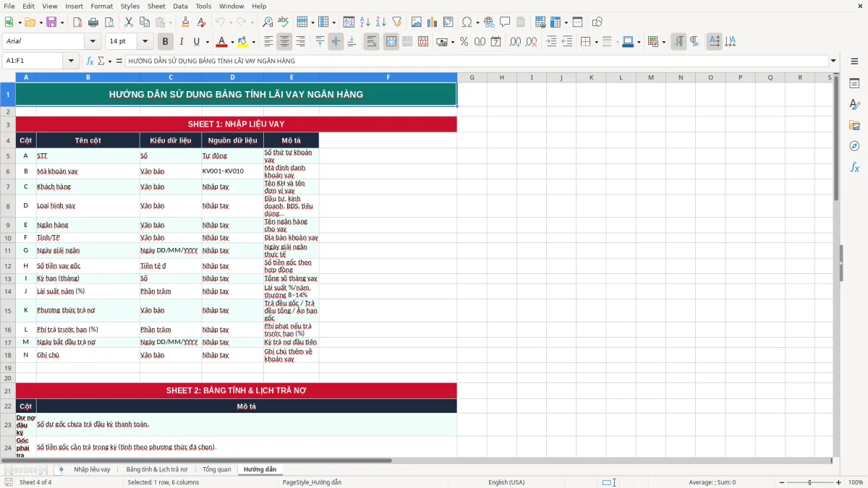Toggle Bold formatting
This screenshot has width=868, height=488.
click(x=166, y=42)
